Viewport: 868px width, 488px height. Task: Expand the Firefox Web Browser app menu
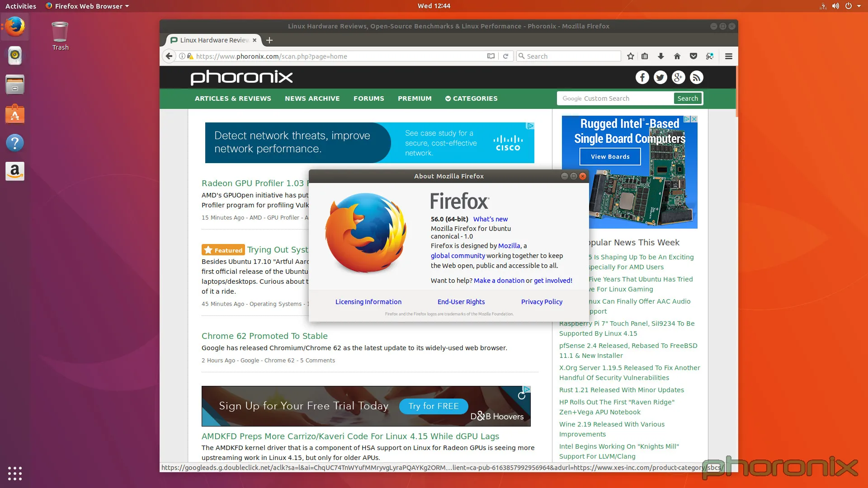(x=87, y=6)
